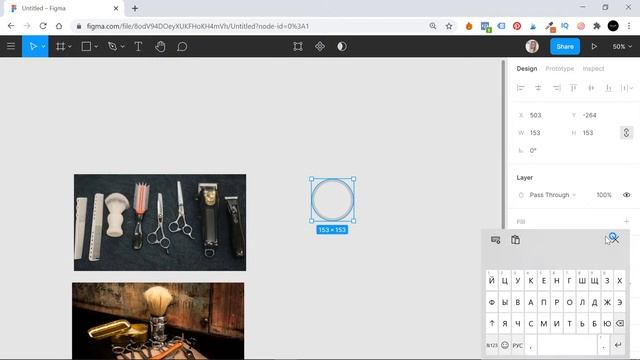The height and width of the screenshot is (360, 640).
Task: Click the browser back arrow
Action: tap(11, 26)
